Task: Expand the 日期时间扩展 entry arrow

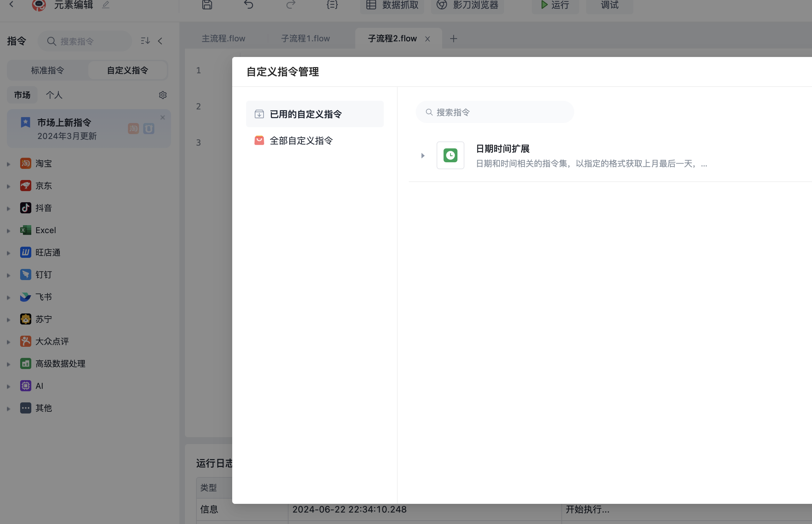Action: [x=423, y=156]
